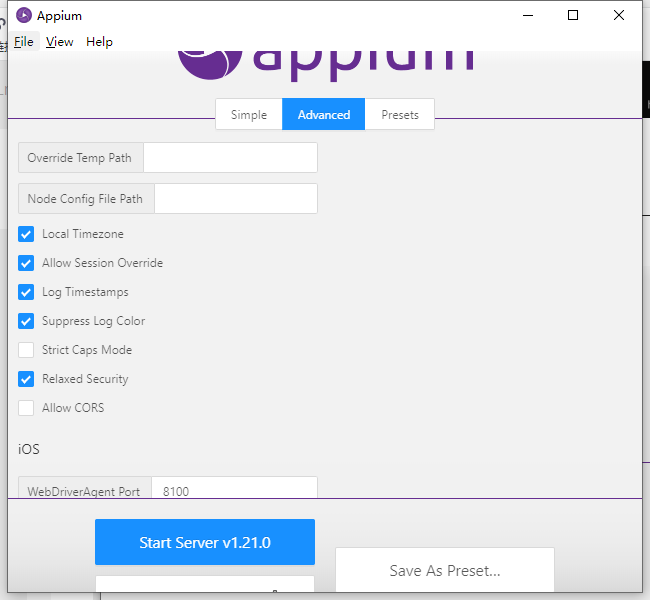This screenshot has height=600, width=650.
Task: Click the Override Temp Path label
Action: (80, 158)
